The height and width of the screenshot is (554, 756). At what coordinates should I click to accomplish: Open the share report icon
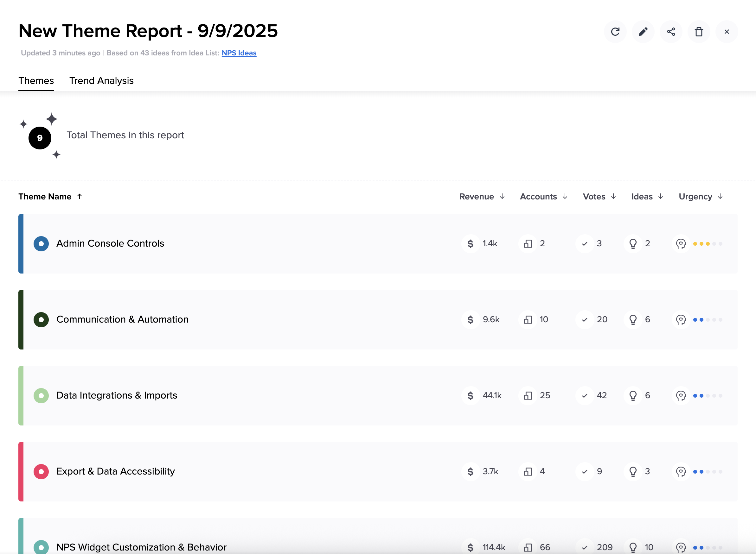point(671,32)
